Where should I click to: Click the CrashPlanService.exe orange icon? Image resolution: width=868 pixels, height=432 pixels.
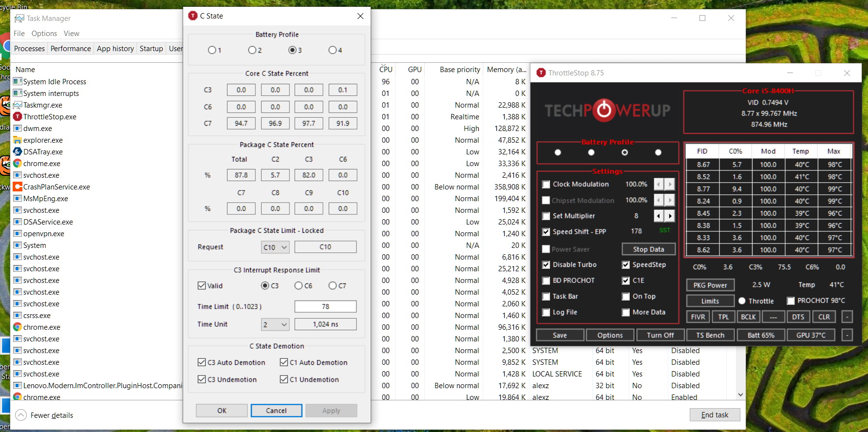pos(18,187)
